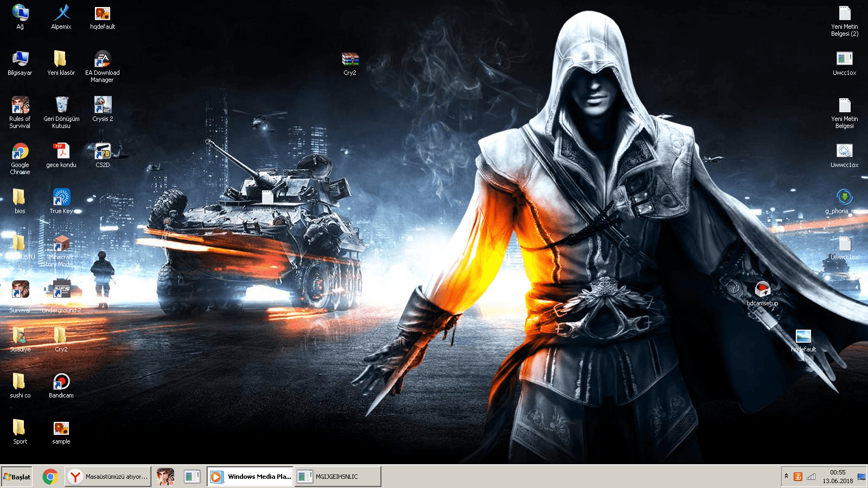This screenshot has height=488, width=868.
Task: Click the monitor icon right of the clock
Action: point(861,477)
